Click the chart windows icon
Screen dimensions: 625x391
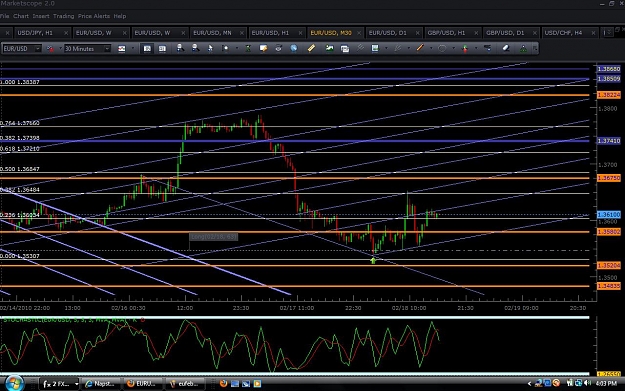(x=345, y=49)
